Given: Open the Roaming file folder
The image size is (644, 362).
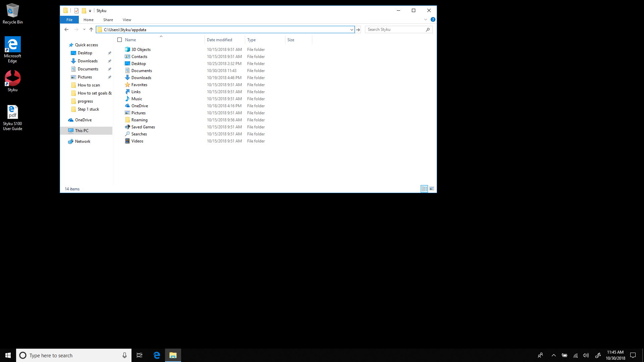Looking at the screenshot, I should click(139, 119).
